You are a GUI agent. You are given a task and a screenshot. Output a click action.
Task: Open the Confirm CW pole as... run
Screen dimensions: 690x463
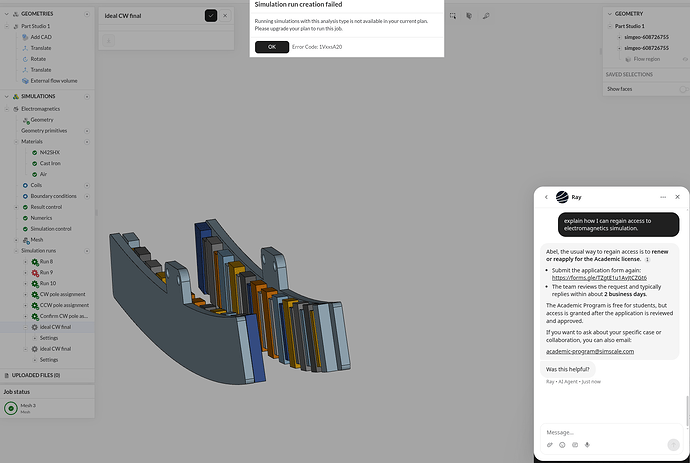63,316
